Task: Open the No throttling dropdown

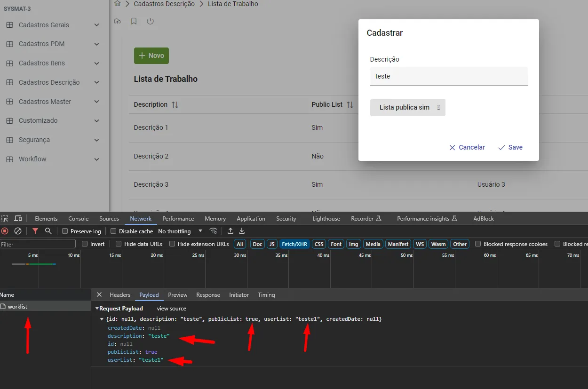Action: [x=180, y=231]
